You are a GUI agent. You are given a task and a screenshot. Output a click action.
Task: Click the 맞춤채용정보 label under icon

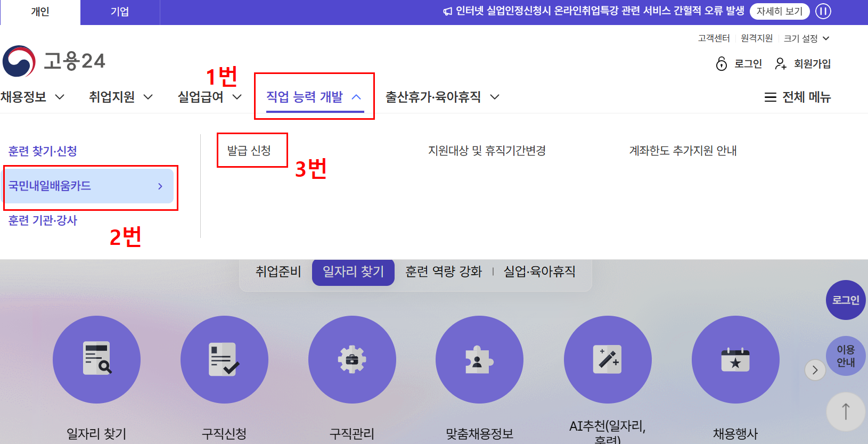coord(479,433)
